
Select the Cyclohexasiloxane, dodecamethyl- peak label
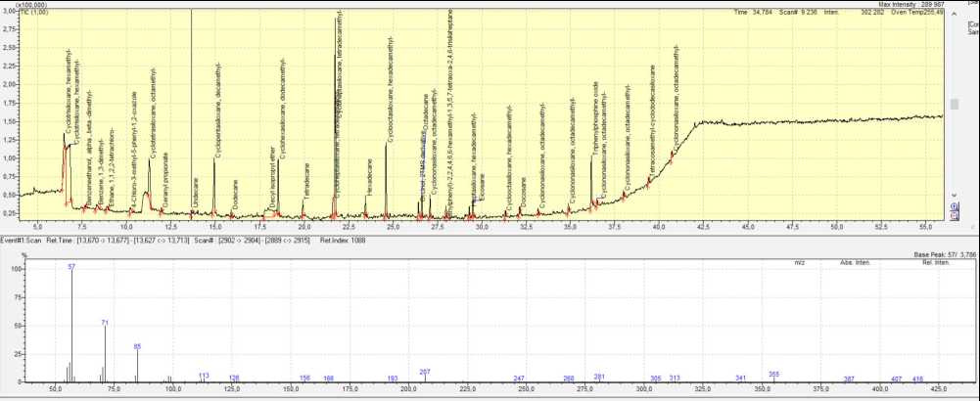coord(283,108)
